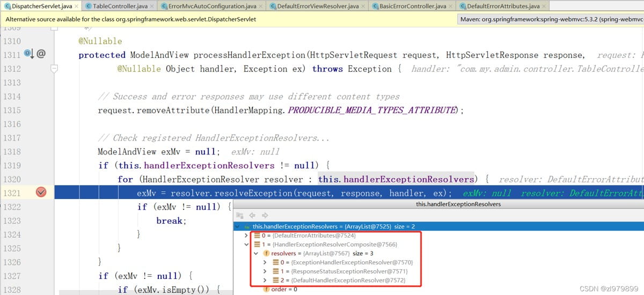Open the Maven spring-webmvc source dropdown

click(552, 19)
